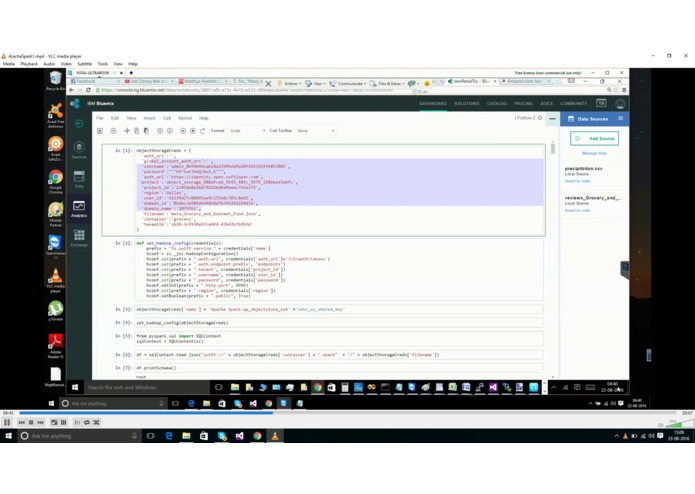
Task: Open TeamViewer Communicate dropdown
Action: [348, 83]
